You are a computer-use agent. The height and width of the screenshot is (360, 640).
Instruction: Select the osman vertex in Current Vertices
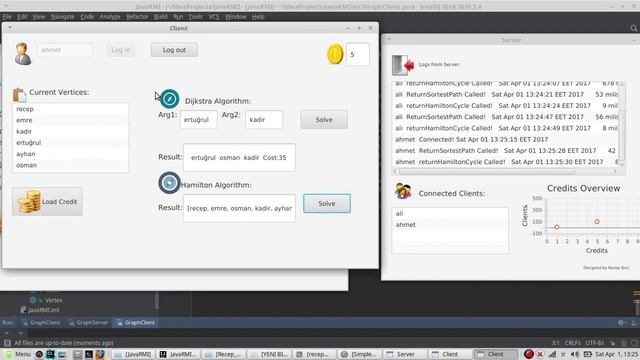click(x=71, y=165)
